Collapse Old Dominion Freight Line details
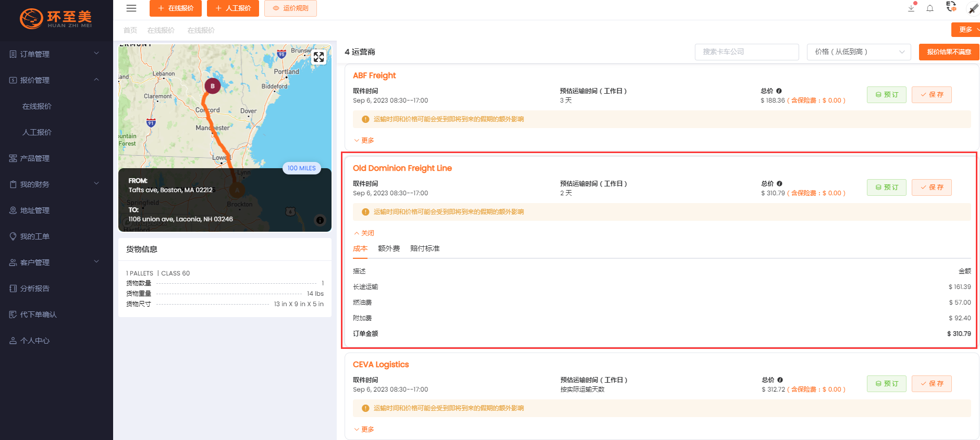The image size is (980, 440). click(364, 233)
